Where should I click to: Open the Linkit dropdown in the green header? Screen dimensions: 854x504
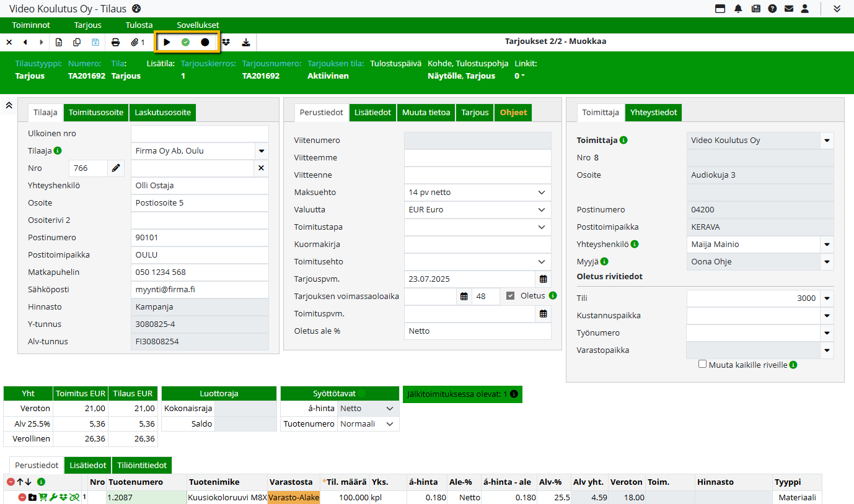pyautogui.click(x=520, y=76)
